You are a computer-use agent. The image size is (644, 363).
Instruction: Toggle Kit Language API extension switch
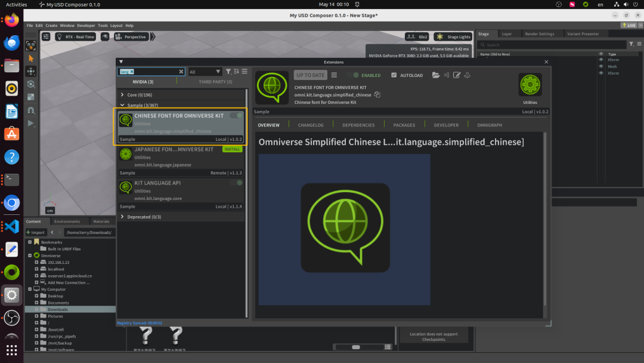236,183
